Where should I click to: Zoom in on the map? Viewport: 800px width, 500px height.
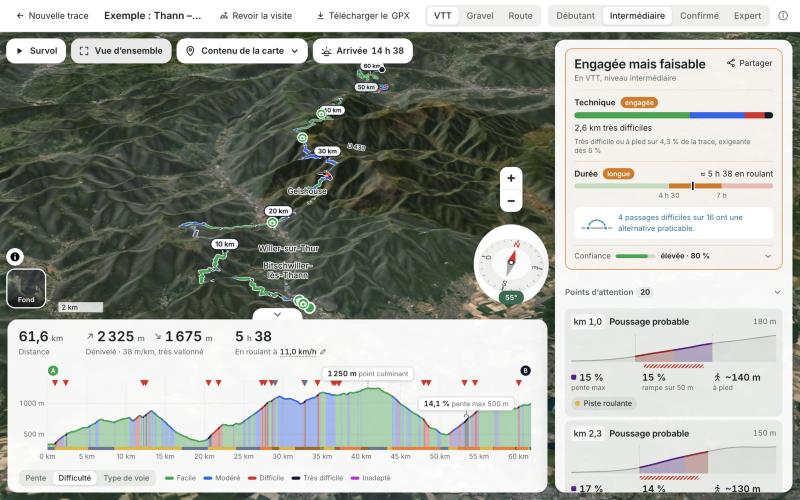click(x=511, y=178)
